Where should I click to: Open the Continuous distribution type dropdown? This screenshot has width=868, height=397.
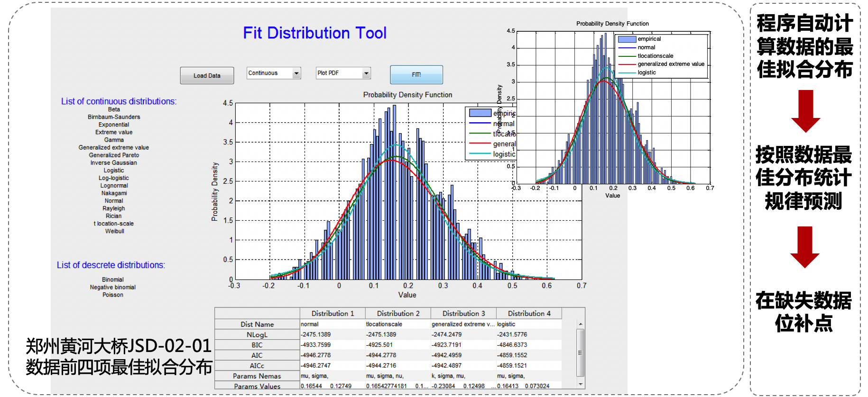pos(296,73)
